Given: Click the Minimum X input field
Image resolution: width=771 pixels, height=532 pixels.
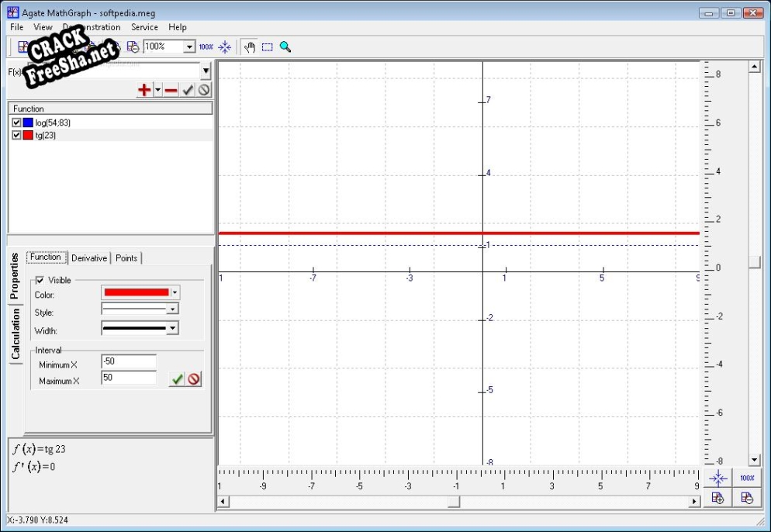Looking at the screenshot, I should [x=128, y=361].
